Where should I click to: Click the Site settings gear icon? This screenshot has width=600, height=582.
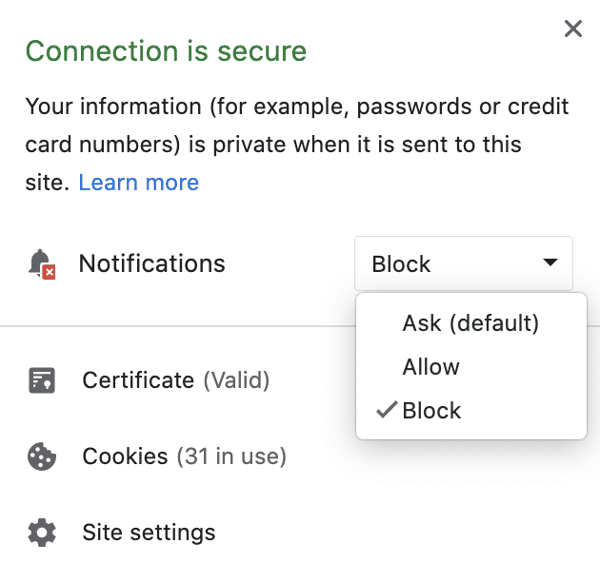tap(42, 532)
